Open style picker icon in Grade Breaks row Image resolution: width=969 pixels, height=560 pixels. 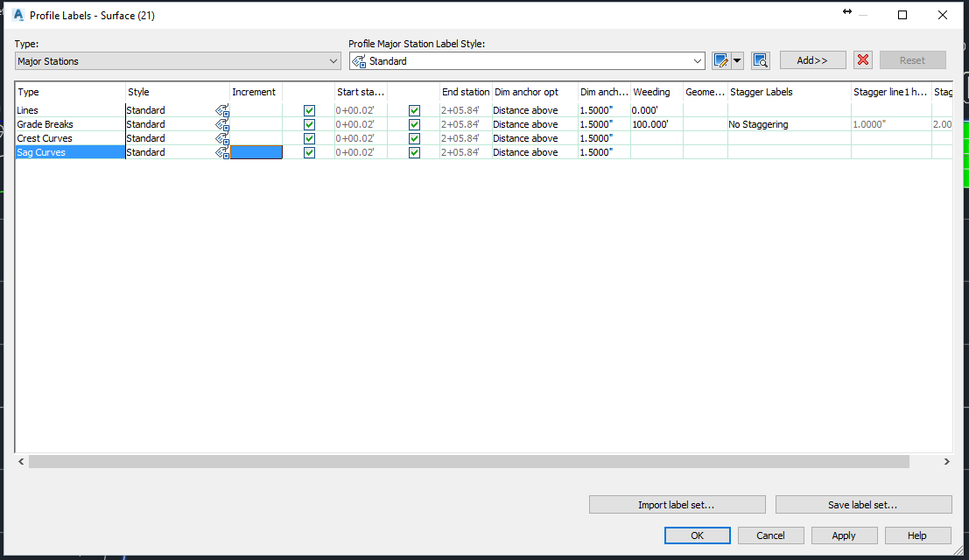[x=221, y=125]
